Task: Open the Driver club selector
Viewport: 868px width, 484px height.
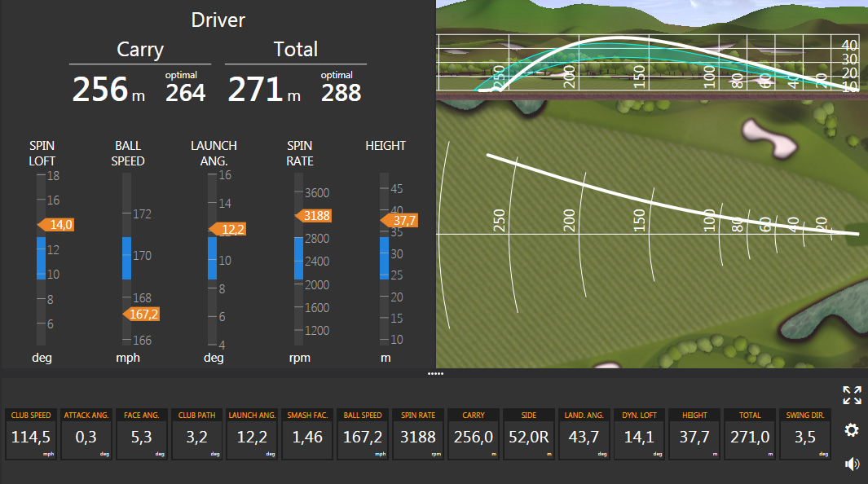Action: (218, 20)
